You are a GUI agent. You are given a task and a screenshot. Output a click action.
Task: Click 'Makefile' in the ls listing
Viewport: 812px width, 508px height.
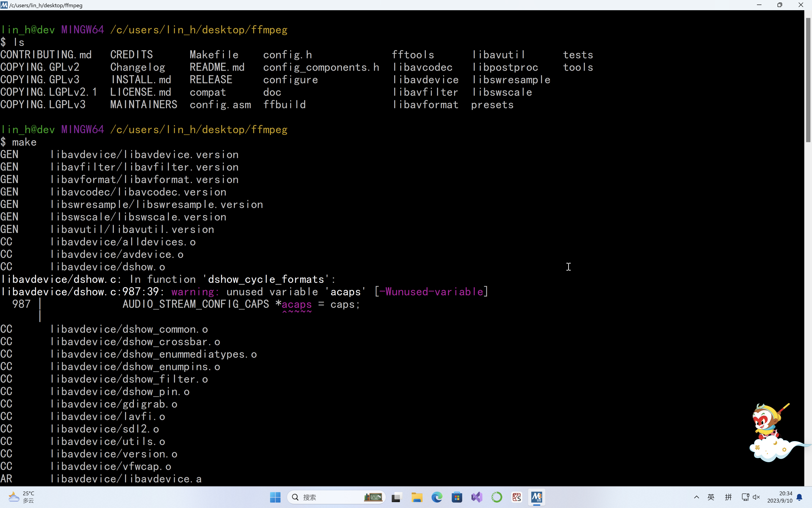tap(214, 54)
